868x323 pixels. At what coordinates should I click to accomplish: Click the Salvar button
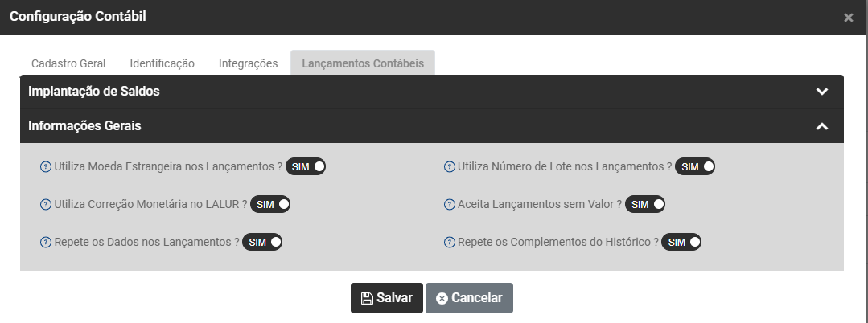[387, 298]
